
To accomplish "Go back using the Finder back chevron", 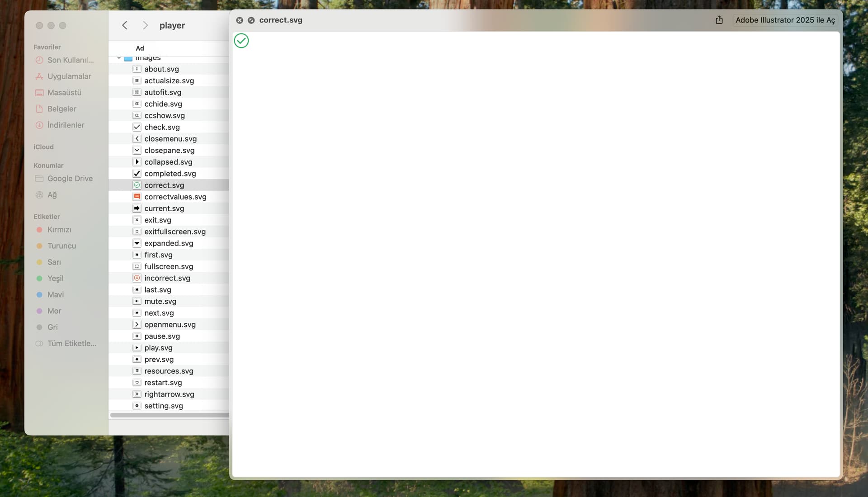I will (x=125, y=25).
